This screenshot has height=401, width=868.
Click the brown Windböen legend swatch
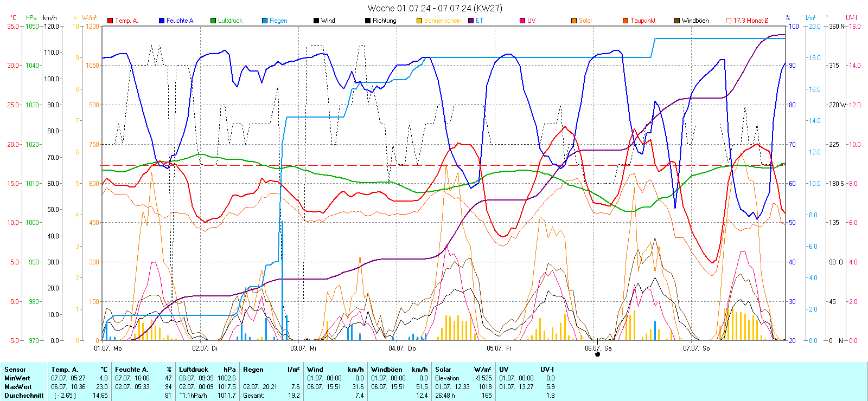point(677,21)
